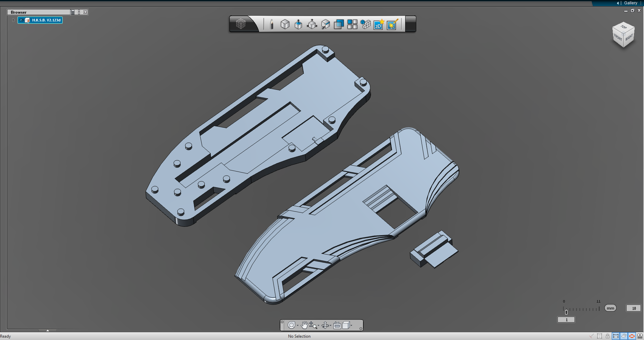Open the Materials wand tool
Image resolution: width=644 pixels, height=340 pixels.
[392, 24]
